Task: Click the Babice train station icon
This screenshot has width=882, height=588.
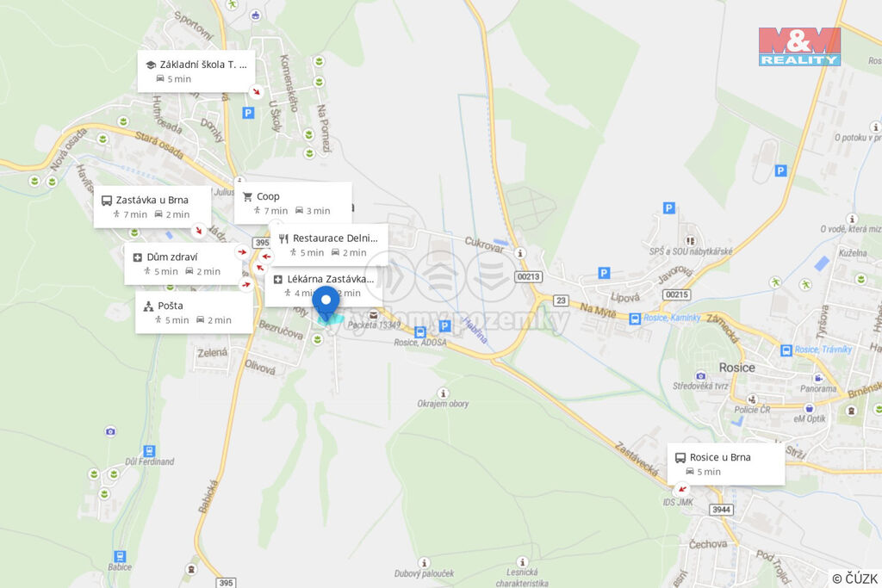Action: click(x=119, y=556)
